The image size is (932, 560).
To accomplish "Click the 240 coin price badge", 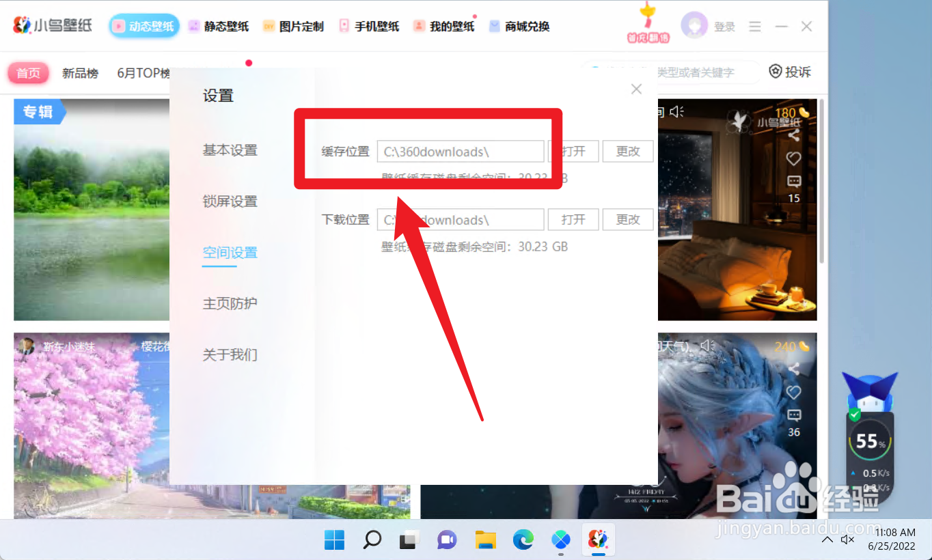I will click(x=793, y=347).
